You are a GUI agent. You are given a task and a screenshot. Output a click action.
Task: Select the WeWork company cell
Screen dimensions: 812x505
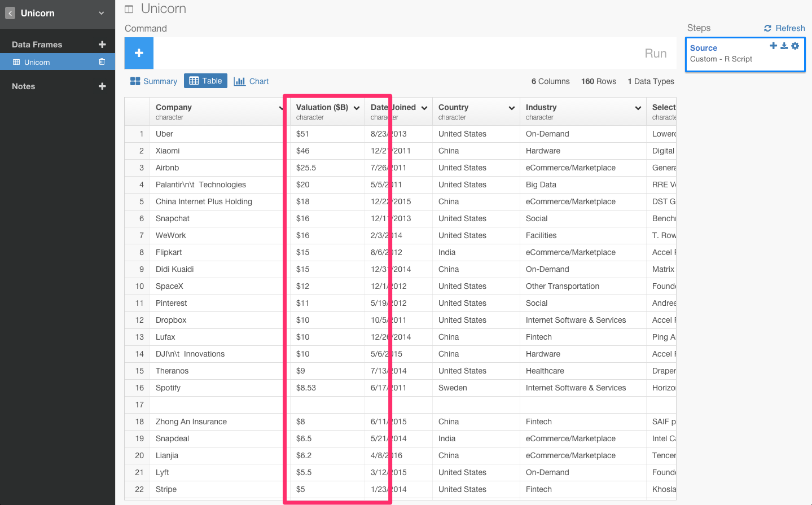[220, 235]
